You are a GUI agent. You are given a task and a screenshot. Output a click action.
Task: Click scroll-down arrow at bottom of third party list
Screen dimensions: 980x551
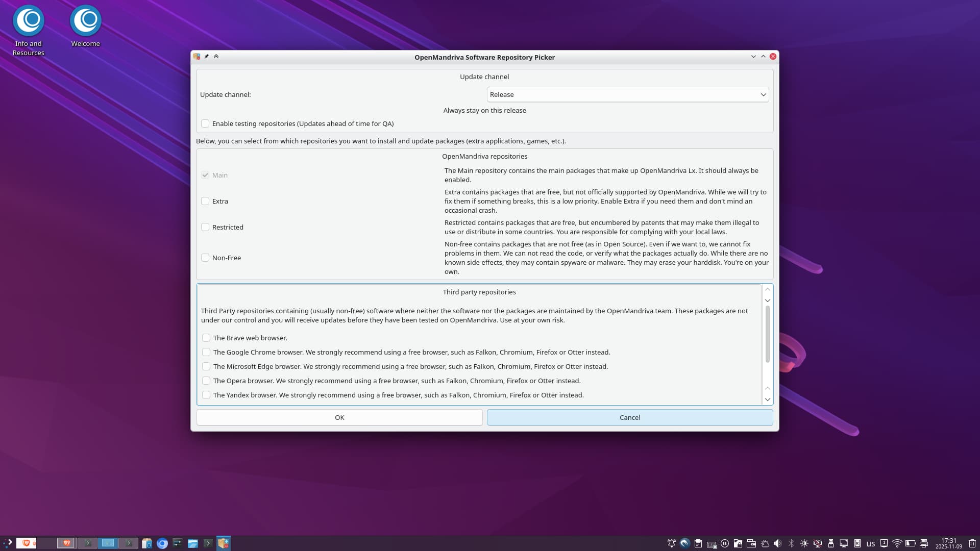767,399
